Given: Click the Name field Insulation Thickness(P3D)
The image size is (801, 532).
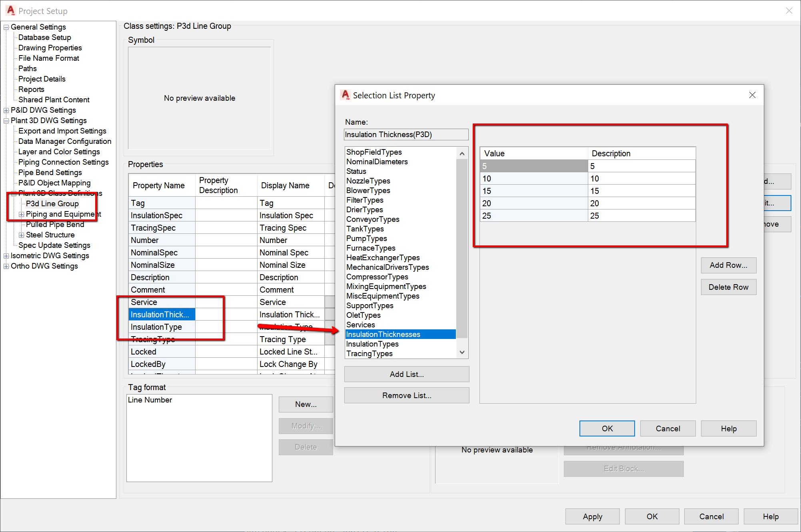Looking at the screenshot, I should click(x=405, y=135).
